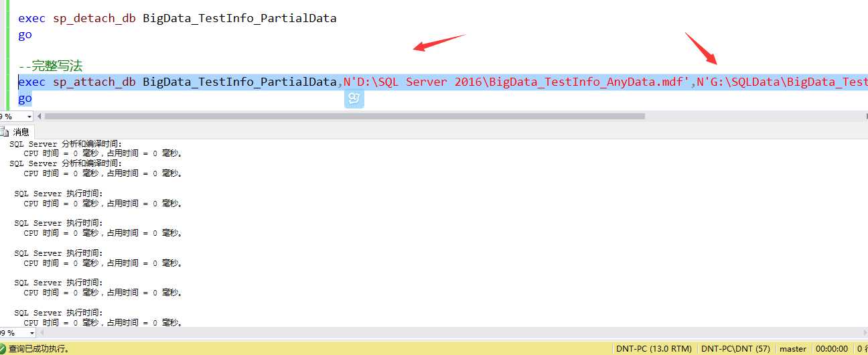This screenshot has width=868, height=355.
Task: Click the first SQL Server 分析和编译时间 message line
Action: (x=66, y=144)
